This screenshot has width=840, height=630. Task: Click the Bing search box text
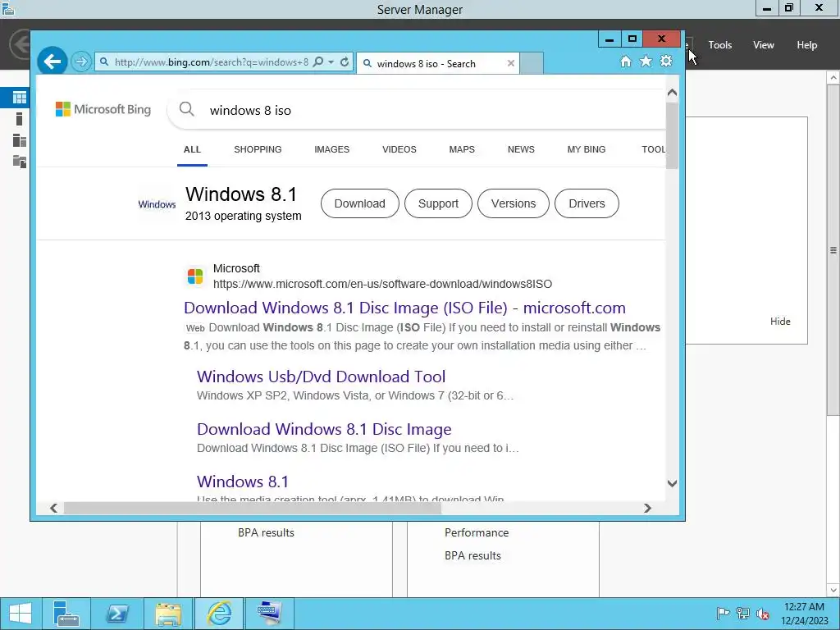[x=250, y=111]
